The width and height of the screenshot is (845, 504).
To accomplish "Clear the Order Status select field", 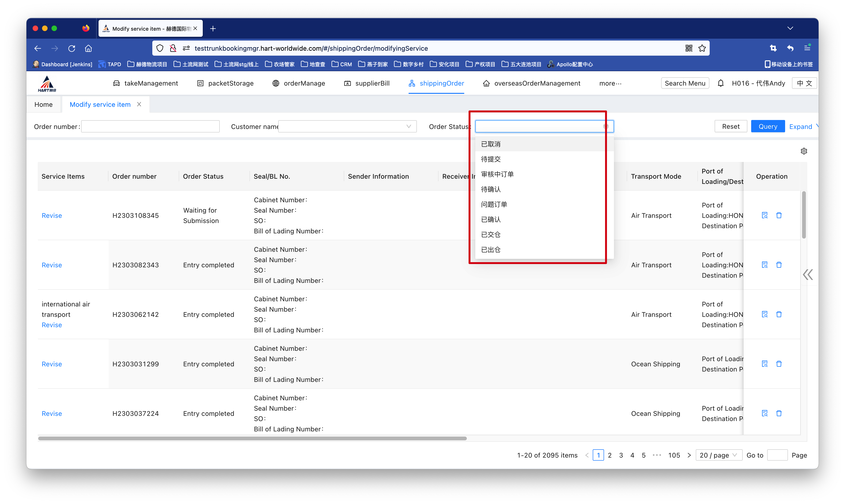I will [x=605, y=126].
